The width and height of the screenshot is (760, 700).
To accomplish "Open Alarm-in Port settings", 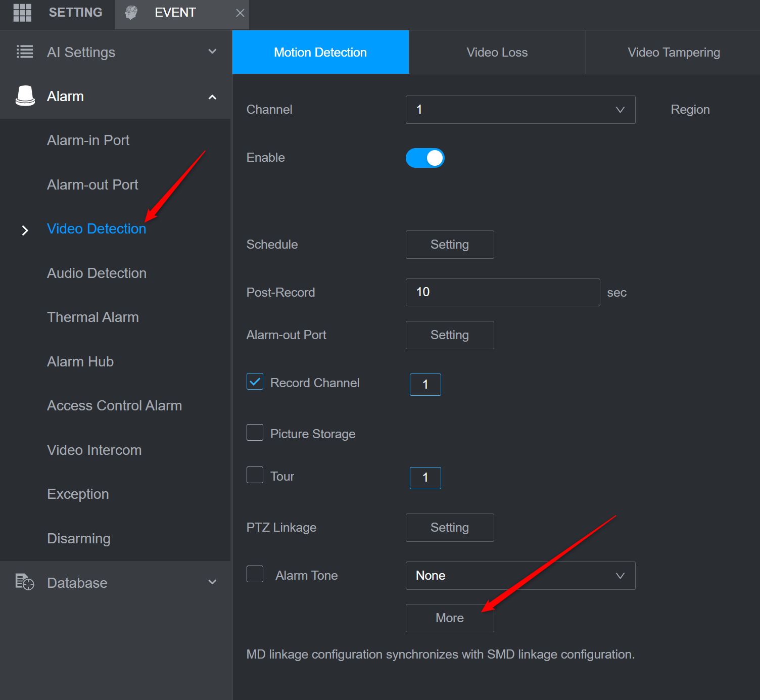I will [88, 140].
